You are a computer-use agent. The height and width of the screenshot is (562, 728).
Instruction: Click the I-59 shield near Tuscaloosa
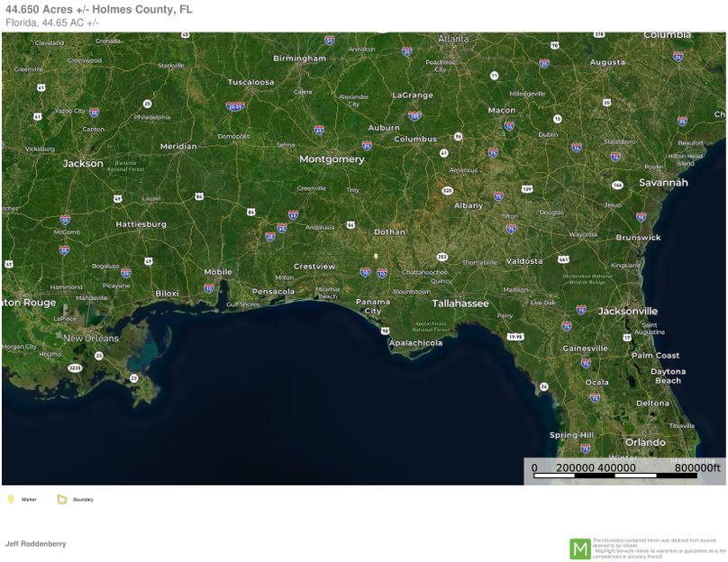point(235,106)
